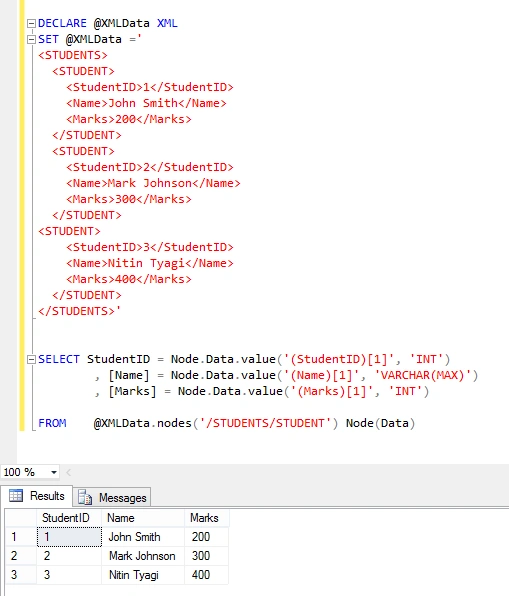The image size is (509, 596).
Task: Click the '(StudentID)[1]' XPath string
Action: 338,360
